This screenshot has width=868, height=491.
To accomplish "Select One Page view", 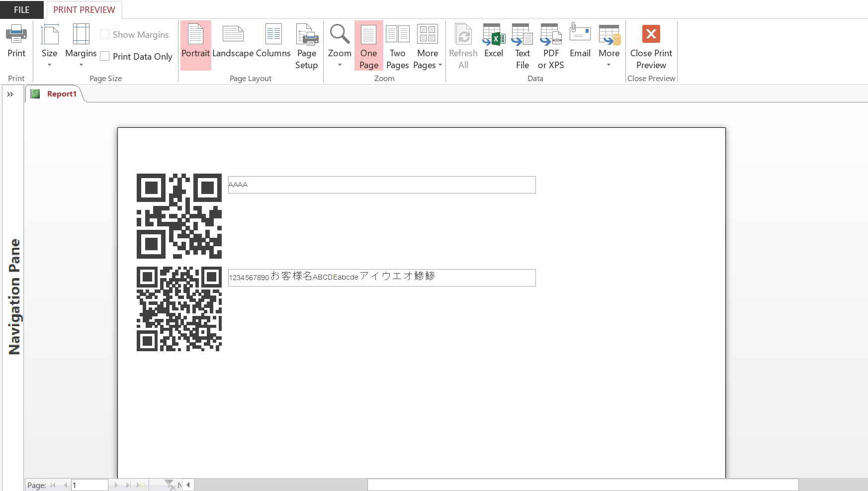I will click(x=369, y=45).
